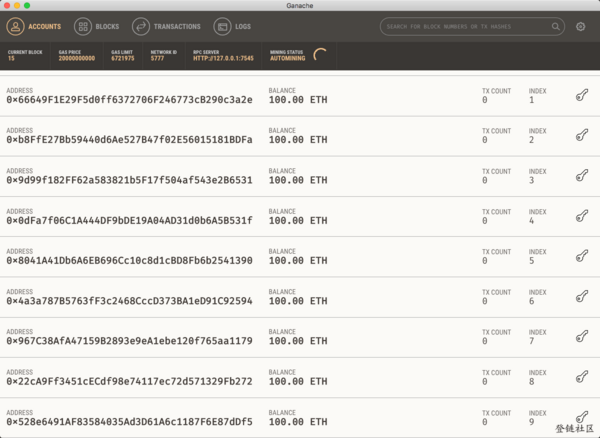Click the Ganache window title
Image resolution: width=600 pixels, height=438 pixels.
tap(300, 5)
